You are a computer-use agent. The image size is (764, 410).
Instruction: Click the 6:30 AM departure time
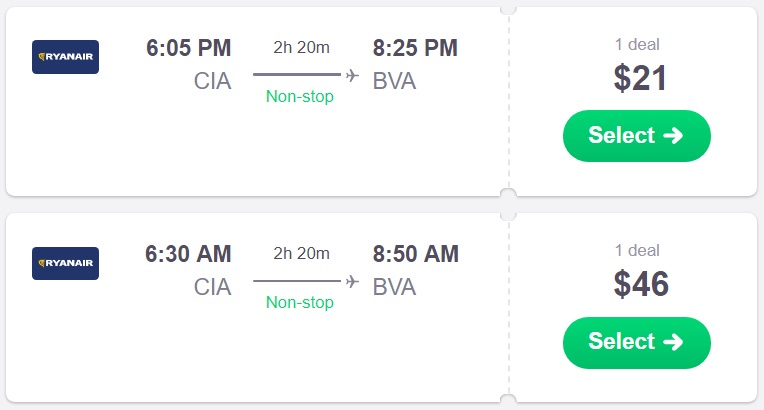pyautogui.click(x=188, y=254)
